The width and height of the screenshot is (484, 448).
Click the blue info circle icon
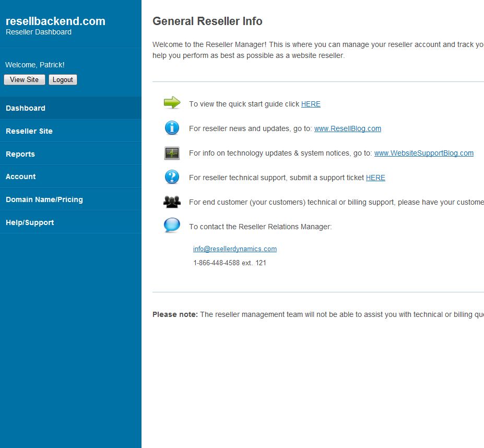pos(172,128)
